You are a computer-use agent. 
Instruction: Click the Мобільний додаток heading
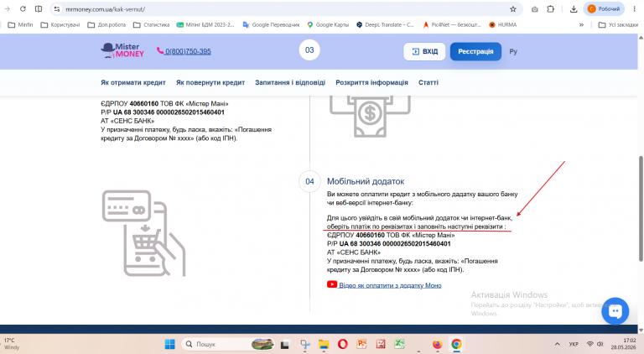click(366, 181)
